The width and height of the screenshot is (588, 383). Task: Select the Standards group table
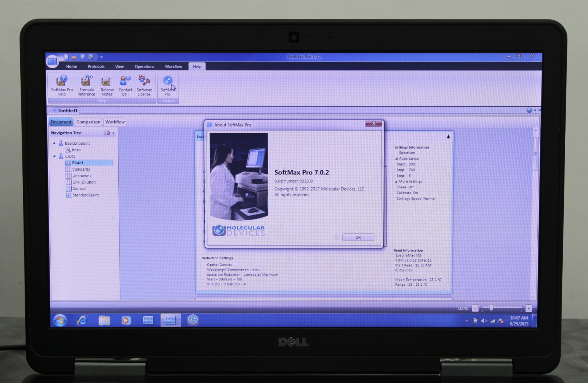point(81,169)
